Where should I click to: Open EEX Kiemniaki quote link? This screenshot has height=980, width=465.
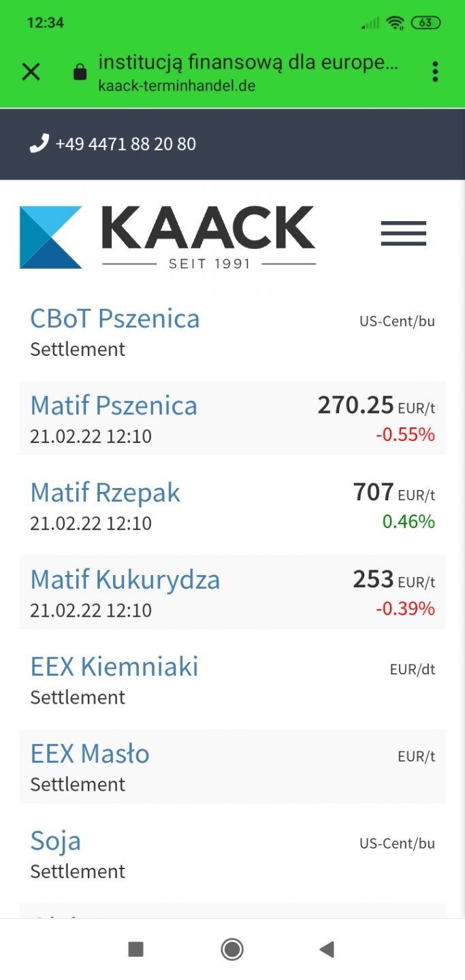(114, 667)
